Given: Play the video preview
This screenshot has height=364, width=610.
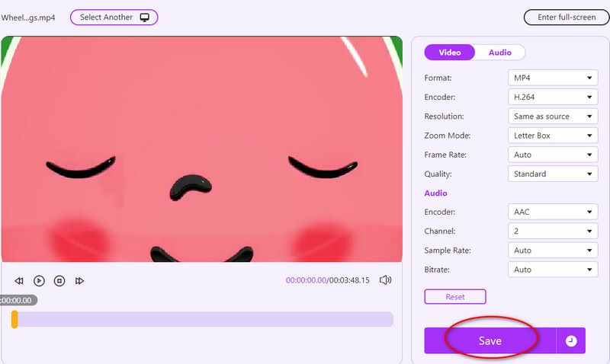Looking at the screenshot, I should point(39,280).
